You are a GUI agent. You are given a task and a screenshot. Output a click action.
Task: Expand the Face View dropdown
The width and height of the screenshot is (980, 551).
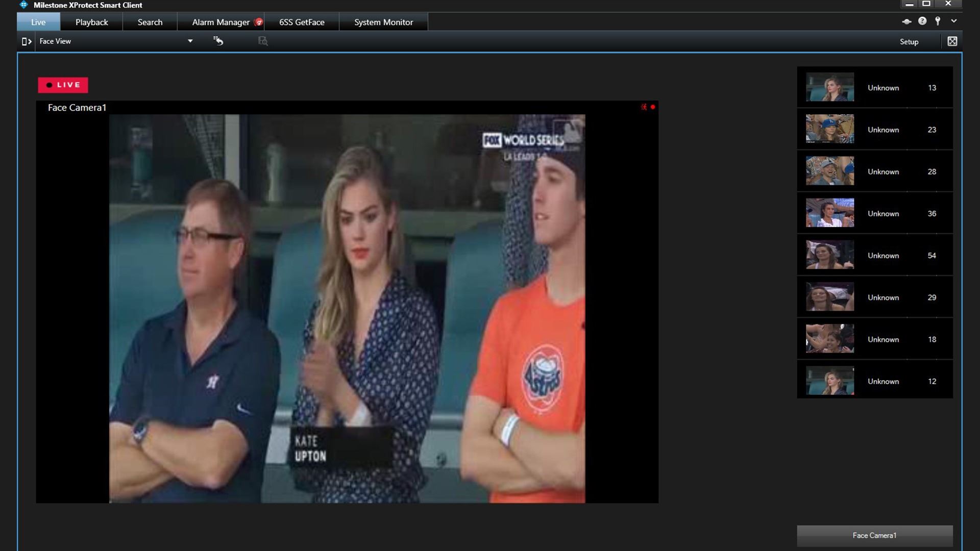point(190,41)
